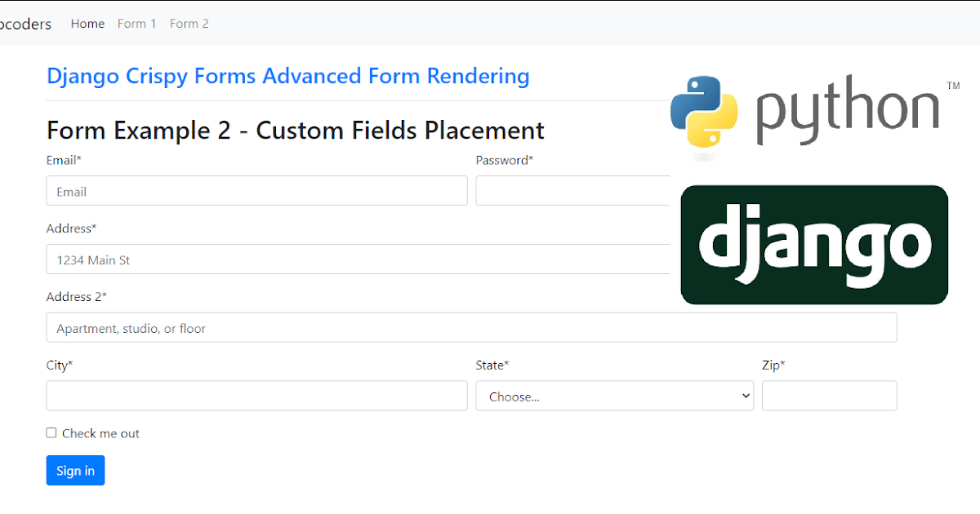Enable the 'Check me out' checkbox
Viewport: 980px width, 514px height.
pyautogui.click(x=51, y=432)
